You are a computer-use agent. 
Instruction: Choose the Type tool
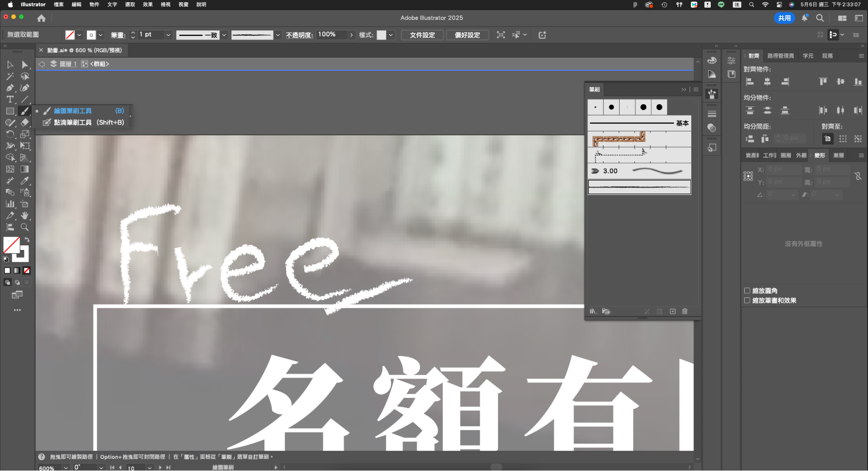point(10,99)
